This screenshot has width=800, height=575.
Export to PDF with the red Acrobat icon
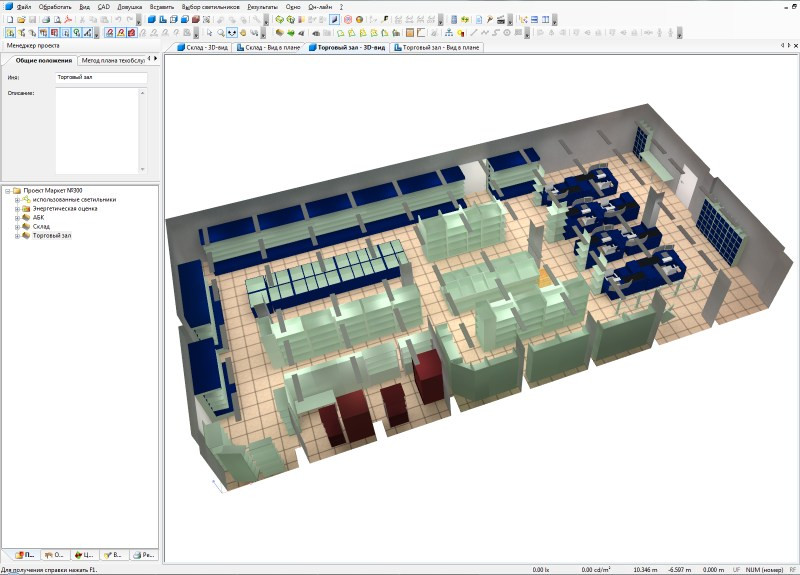pos(68,19)
